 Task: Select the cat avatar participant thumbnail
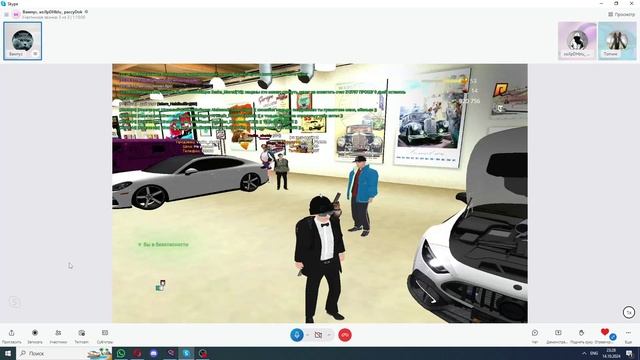pyautogui.click(x=22, y=41)
